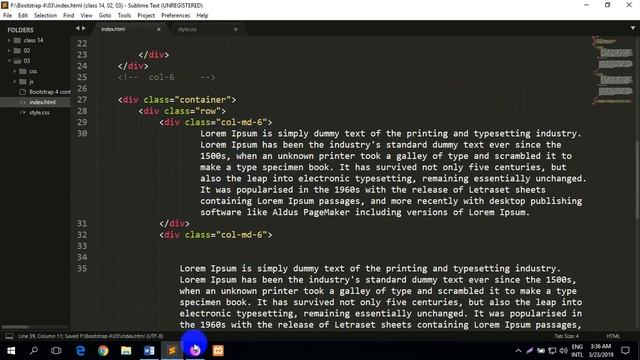
Task: Show hidden system tray icons
Action: click(518, 351)
